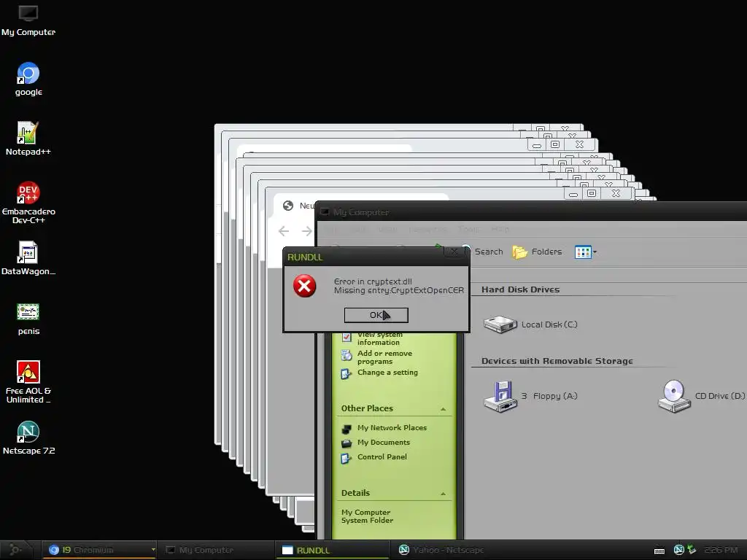The width and height of the screenshot is (747, 560).
Task: Select the google desktop shortcut
Action: coord(28,79)
